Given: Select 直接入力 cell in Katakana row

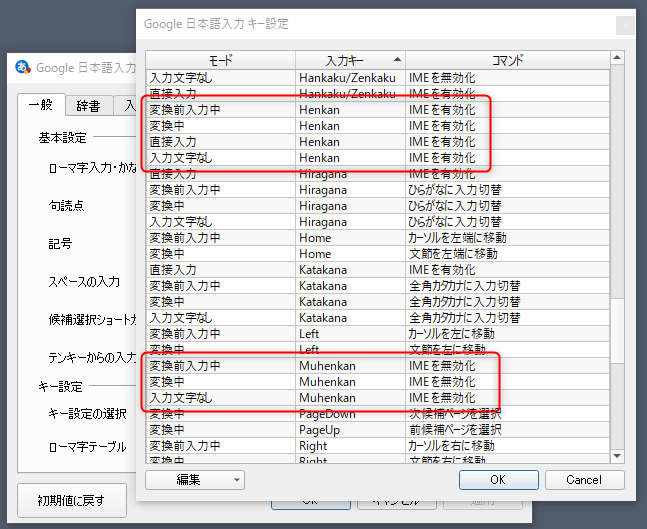Looking at the screenshot, I should 221,270.
